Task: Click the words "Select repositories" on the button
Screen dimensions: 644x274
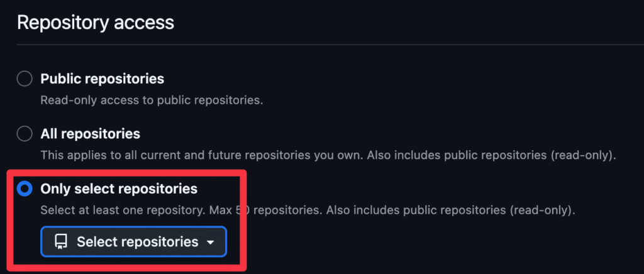Action: (138, 242)
